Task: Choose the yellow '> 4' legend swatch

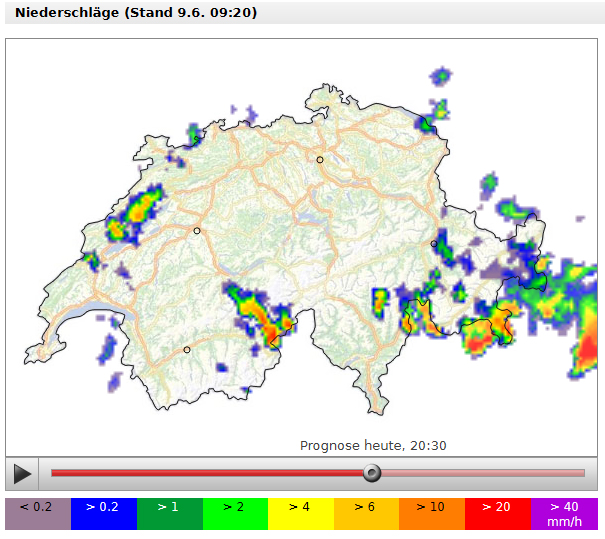Action: (300, 513)
